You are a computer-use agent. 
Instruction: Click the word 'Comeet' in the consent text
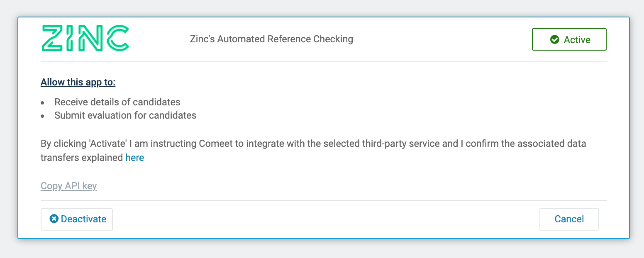pos(214,144)
